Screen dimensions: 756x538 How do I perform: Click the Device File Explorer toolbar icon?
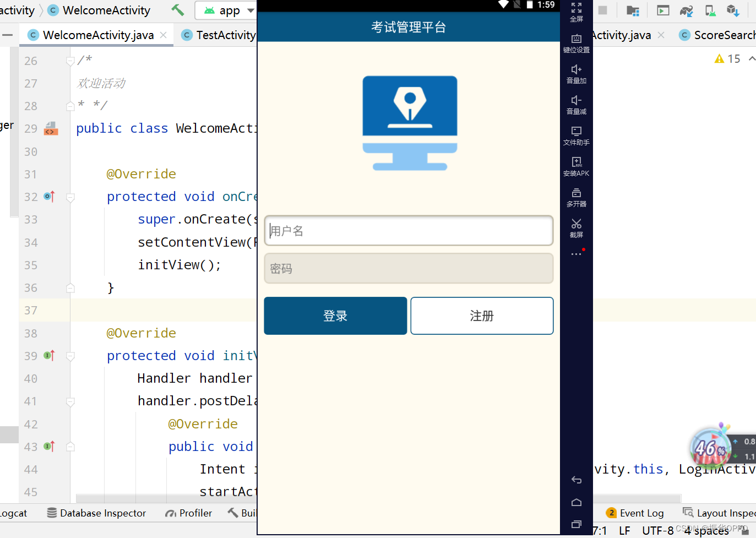click(633, 10)
